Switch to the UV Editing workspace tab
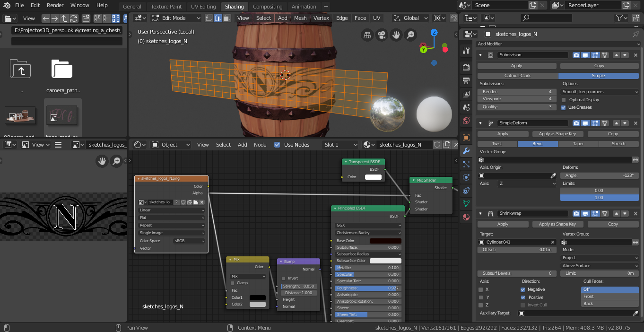Image resolution: width=644 pixels, height=332 pixels. (203, 7)
